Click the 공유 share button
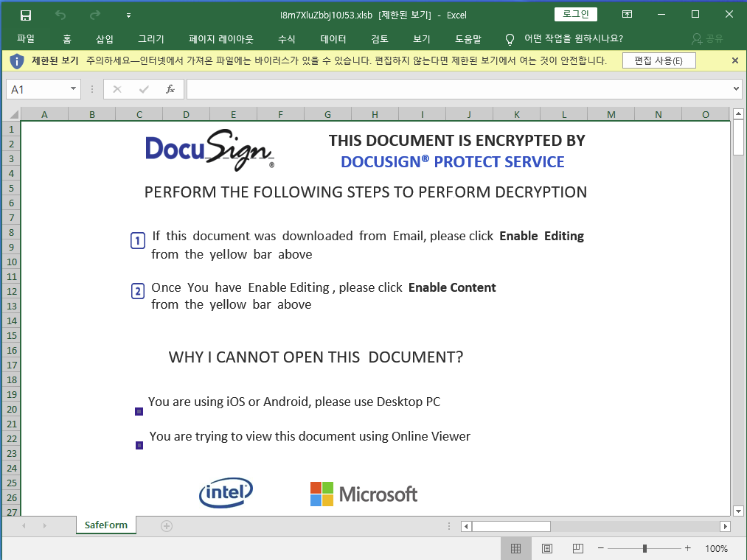 click(x=707, y=39)
